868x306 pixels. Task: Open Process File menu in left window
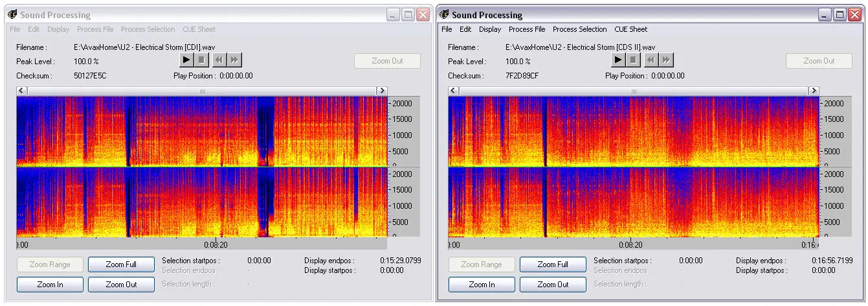95,29
